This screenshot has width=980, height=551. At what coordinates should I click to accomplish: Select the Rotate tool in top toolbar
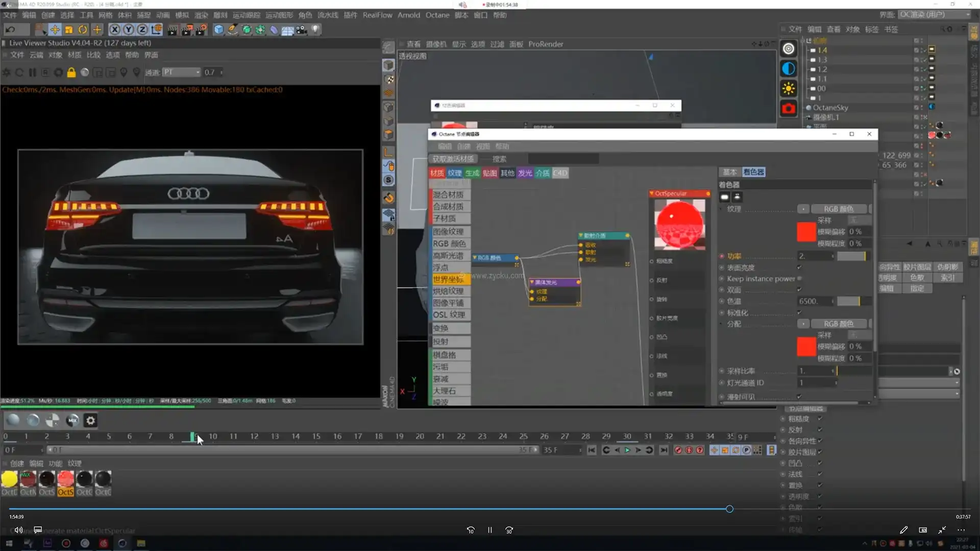[83, 30]
